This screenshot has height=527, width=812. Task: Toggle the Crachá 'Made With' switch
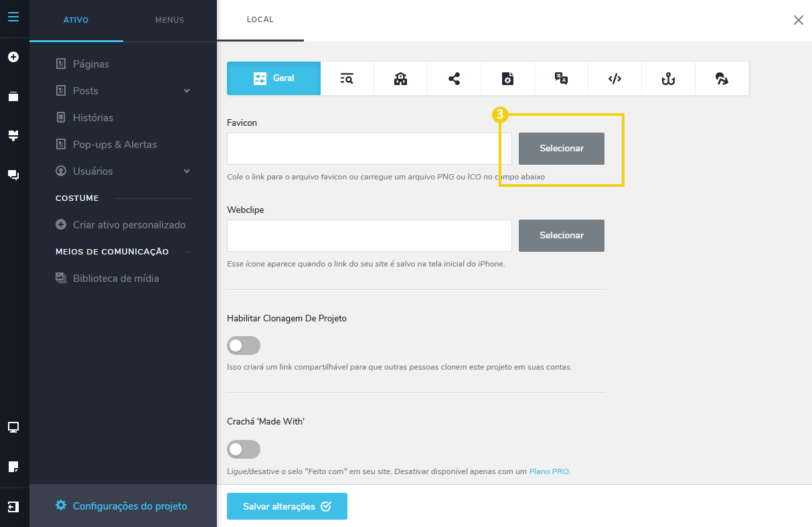(x=244, y=449)
